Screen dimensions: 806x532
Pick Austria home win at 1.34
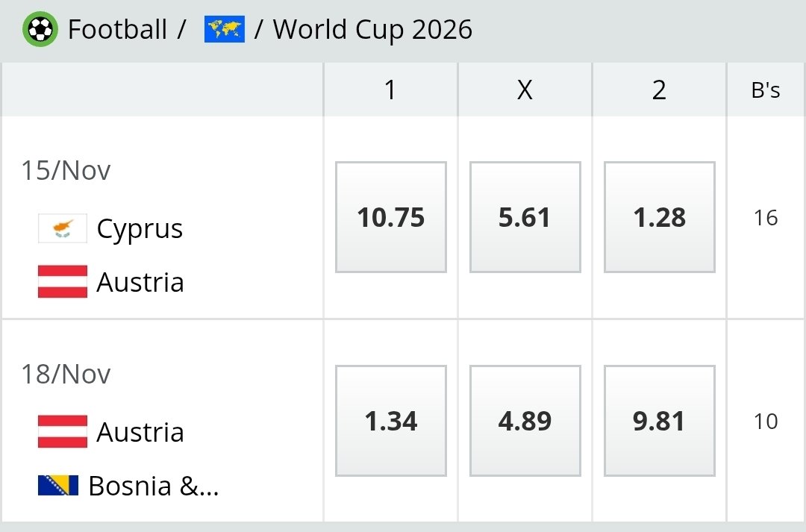[x=391, y=421]
